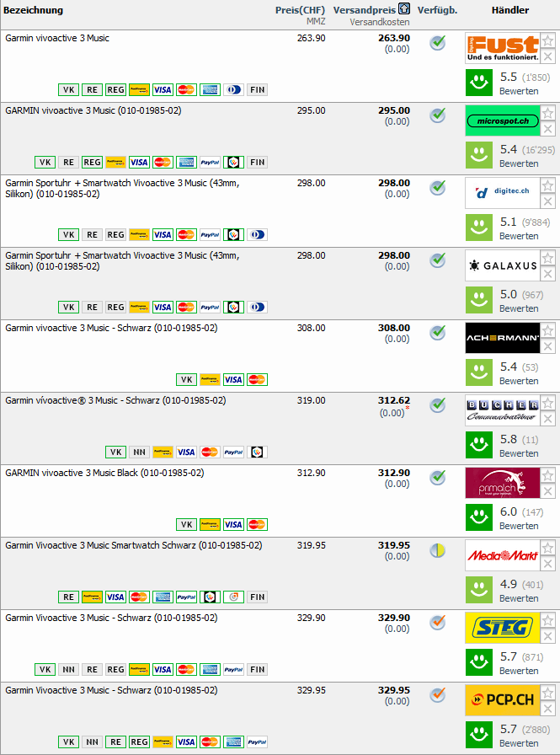Screen dimensions: 560x755
Task: Star the digitec.ch merchant
Action: (548, 186)
